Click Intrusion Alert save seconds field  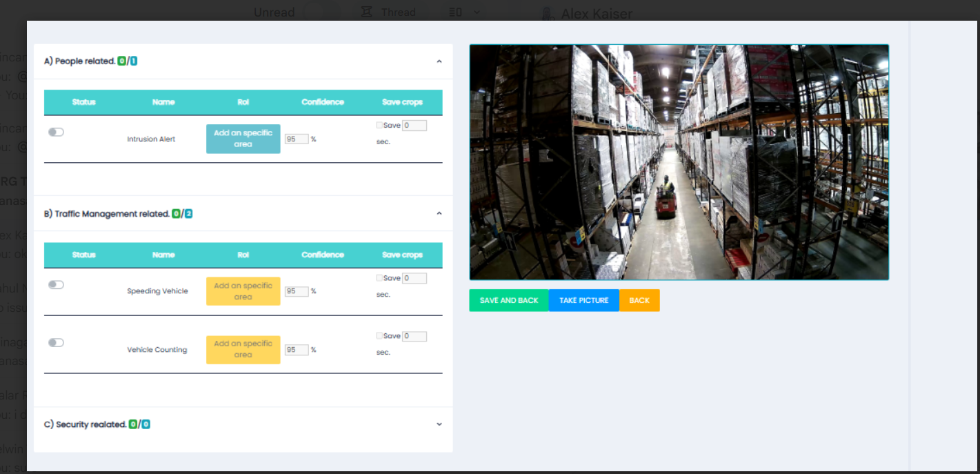click(x=414, y=126)
